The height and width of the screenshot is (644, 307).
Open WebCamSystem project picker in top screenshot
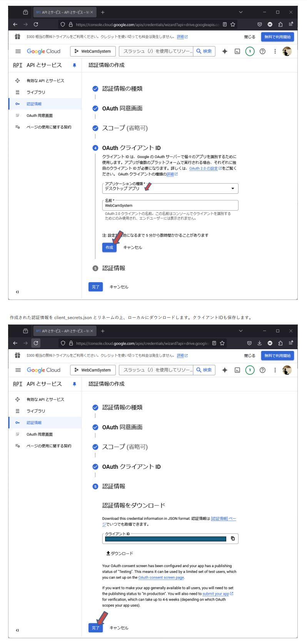coord(93,51)
